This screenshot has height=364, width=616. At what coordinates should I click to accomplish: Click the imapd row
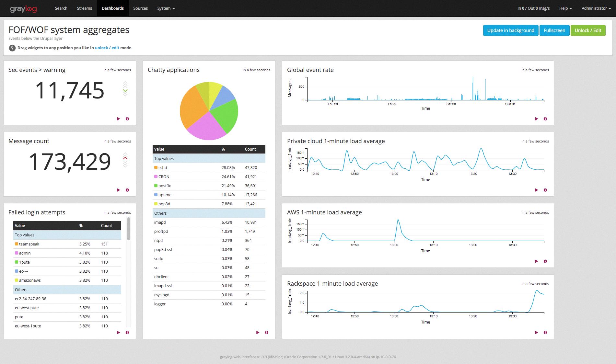pos(209,222)
